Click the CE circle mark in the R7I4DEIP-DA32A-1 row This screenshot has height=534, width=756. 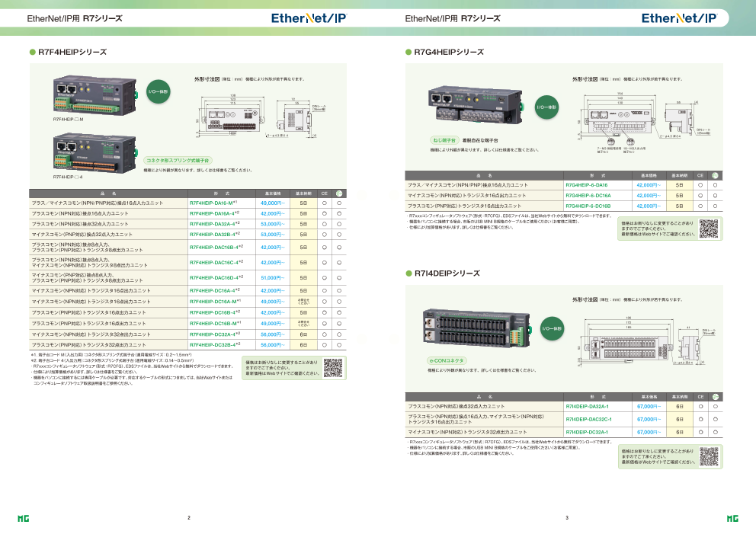pos(701,406)
